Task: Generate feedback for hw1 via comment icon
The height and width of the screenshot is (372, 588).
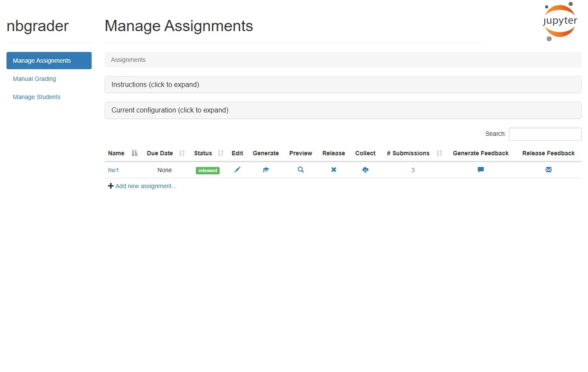Action: tap(481, 170)
